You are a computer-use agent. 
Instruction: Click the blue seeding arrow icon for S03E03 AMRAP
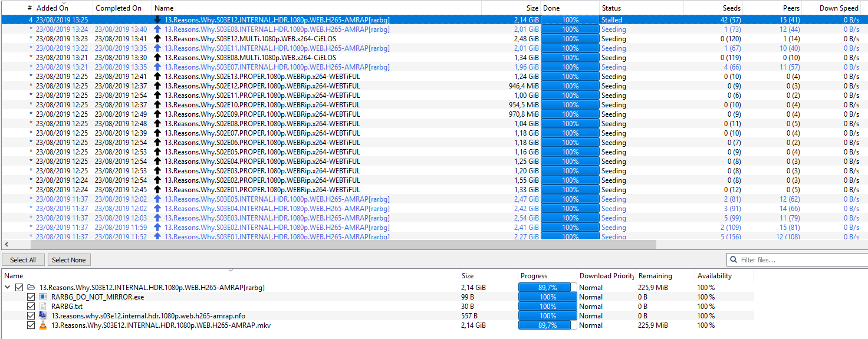pyautogui.click(x=157, y=218)
